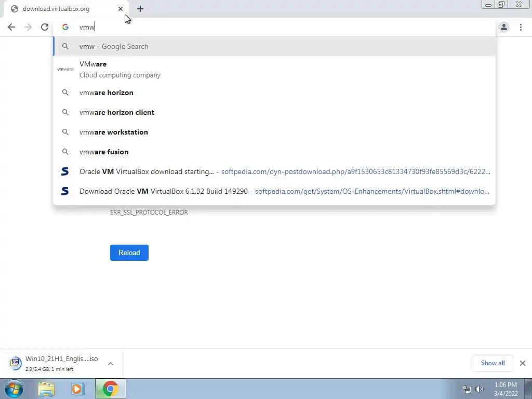Open Windows Explorer from the taskbar

click(x=46, y=389)
